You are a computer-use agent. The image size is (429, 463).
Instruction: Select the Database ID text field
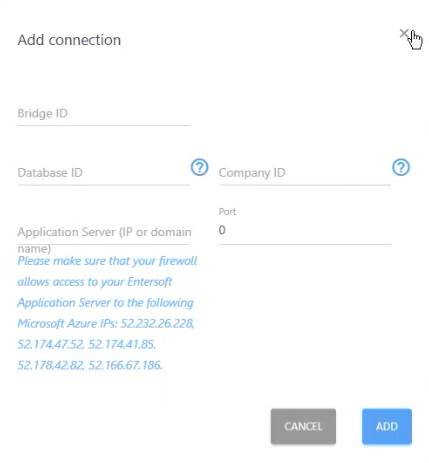(104, 173)
